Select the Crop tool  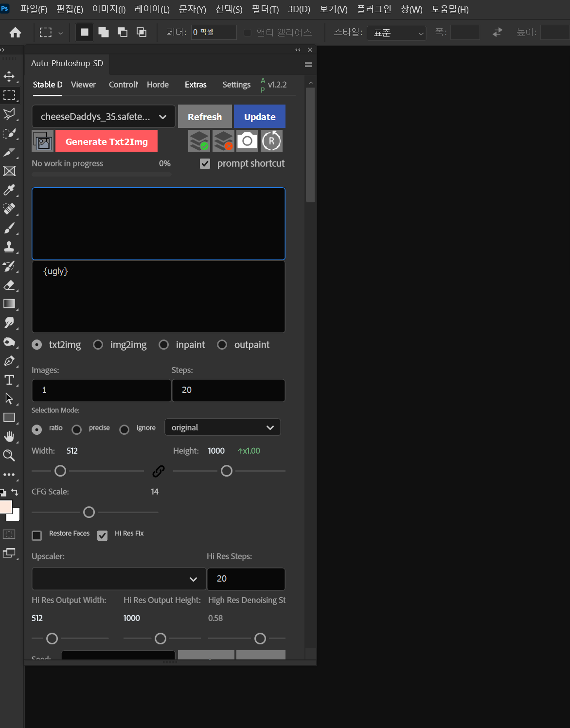[x=9, y=152]
